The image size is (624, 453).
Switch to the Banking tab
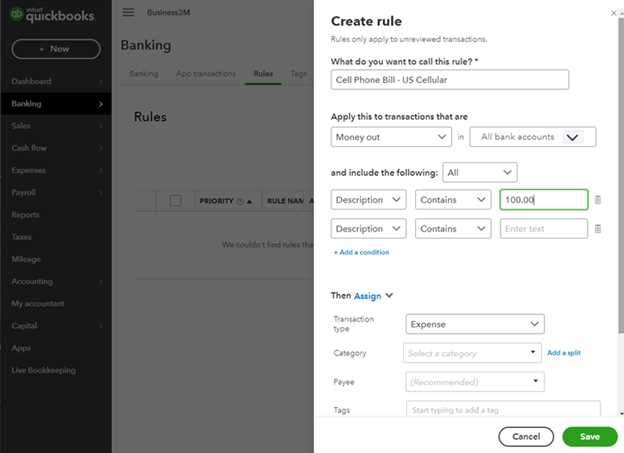[144, 74]
